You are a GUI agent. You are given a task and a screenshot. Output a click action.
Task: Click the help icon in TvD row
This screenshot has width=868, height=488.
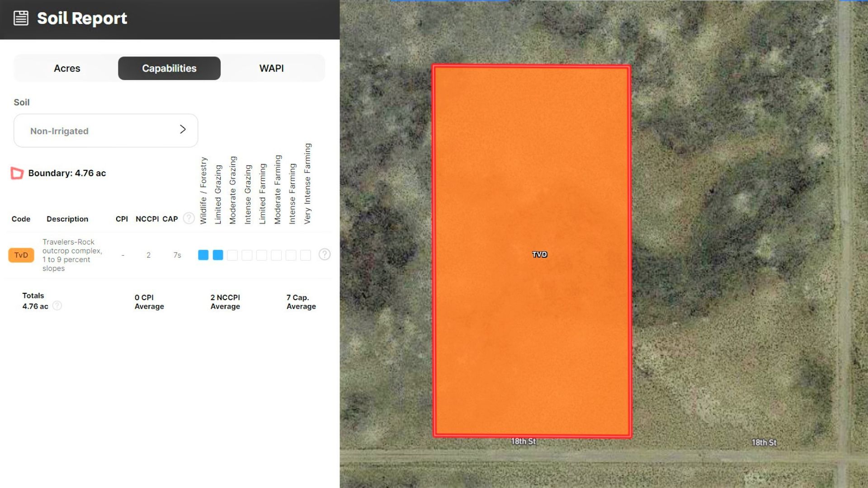(x=324, y=254)
